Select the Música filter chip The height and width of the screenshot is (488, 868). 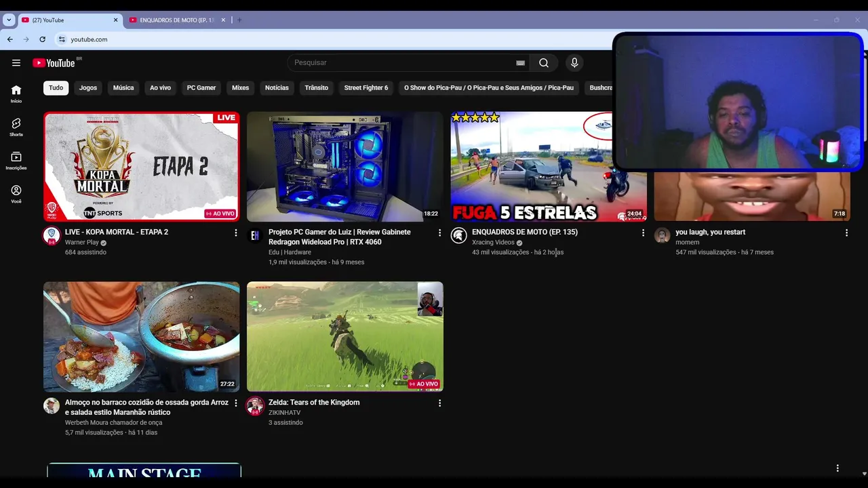[x=123, y=87]
